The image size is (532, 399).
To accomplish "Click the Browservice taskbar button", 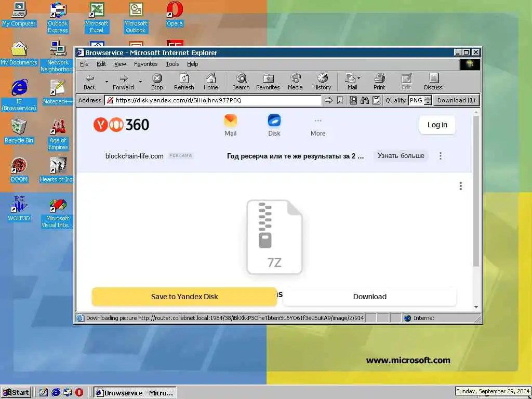I will [x=135, y=393].
